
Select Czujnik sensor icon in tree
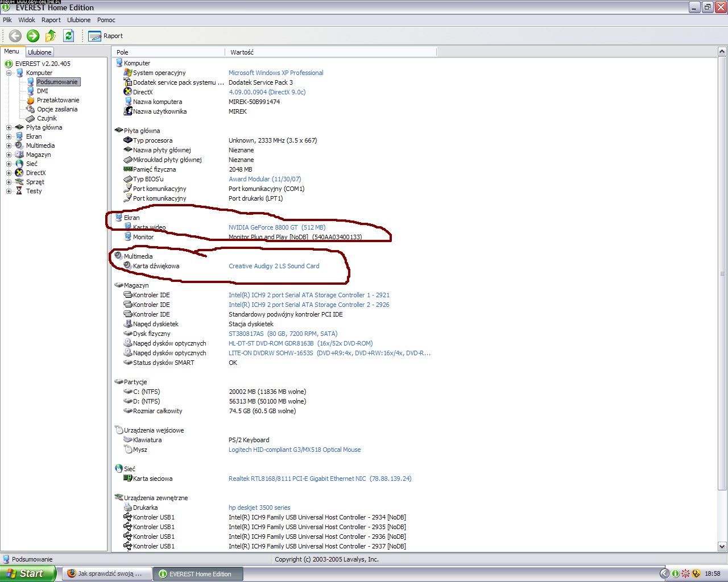coord(30,118)
